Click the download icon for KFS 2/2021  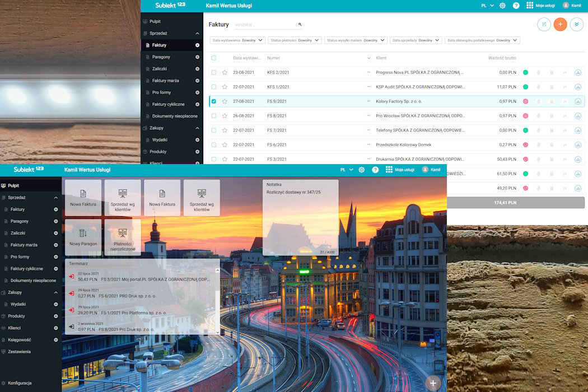(x=577, y=72)
